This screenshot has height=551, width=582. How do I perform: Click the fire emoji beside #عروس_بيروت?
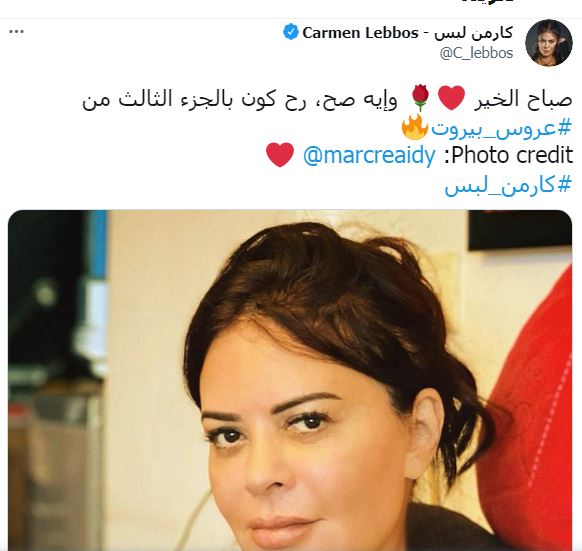pyautogui.click(x=415, y=127)
